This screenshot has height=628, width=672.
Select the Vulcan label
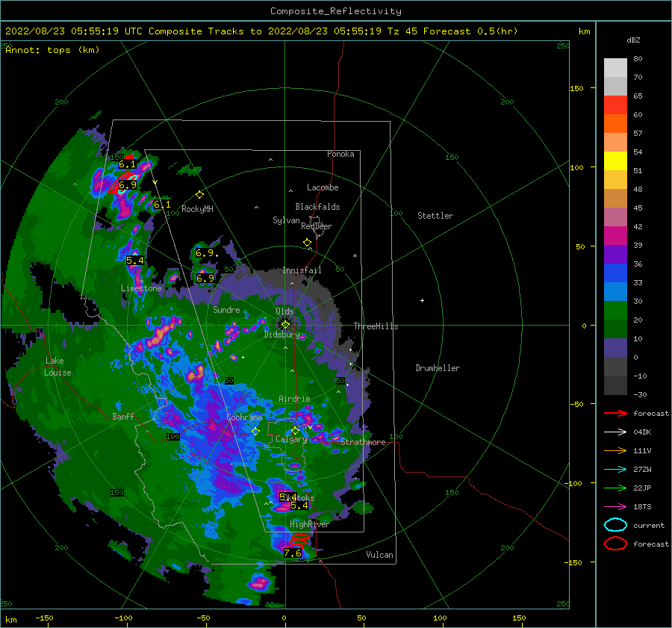[380, 555]
